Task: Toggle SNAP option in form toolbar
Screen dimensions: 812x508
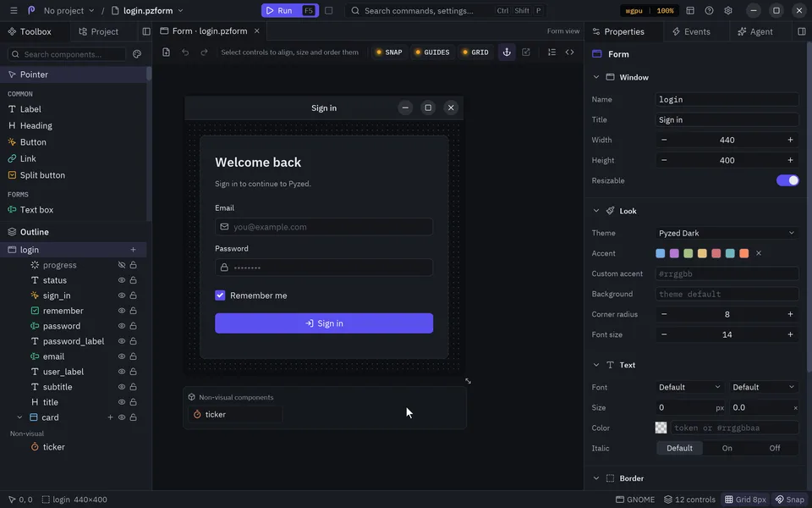Action: tap(389, 52)
